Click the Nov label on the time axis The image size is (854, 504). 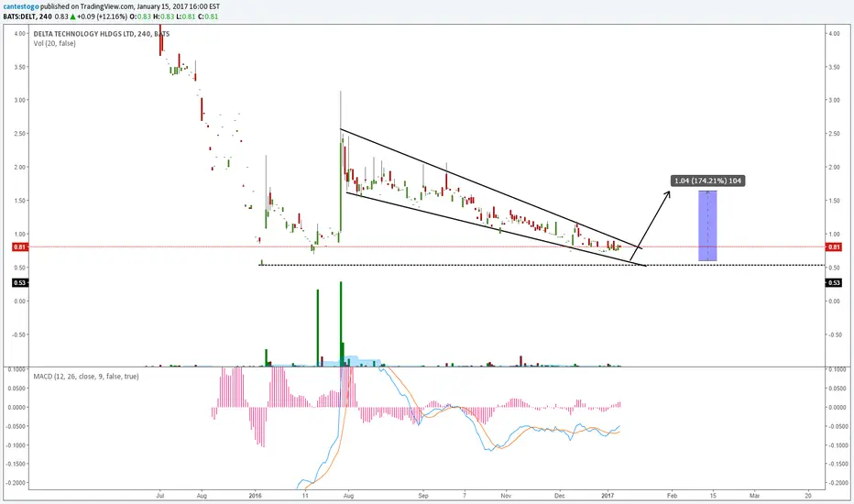tap(506, 496)
